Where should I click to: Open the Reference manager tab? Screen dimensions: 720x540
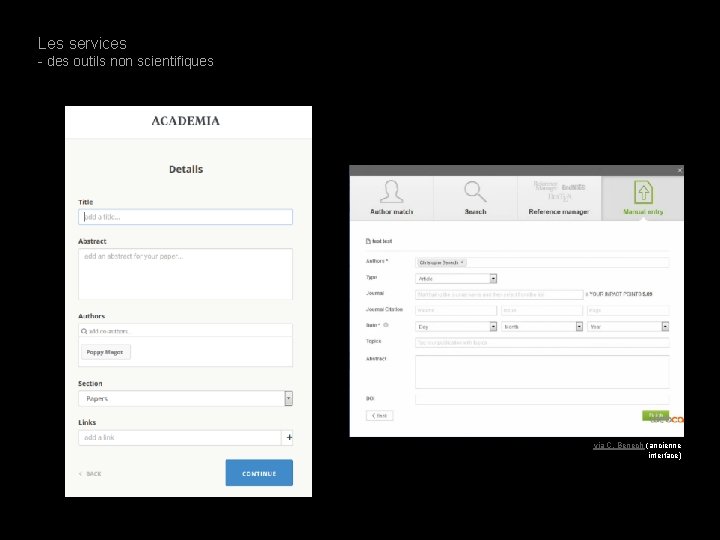pos(559,198)
